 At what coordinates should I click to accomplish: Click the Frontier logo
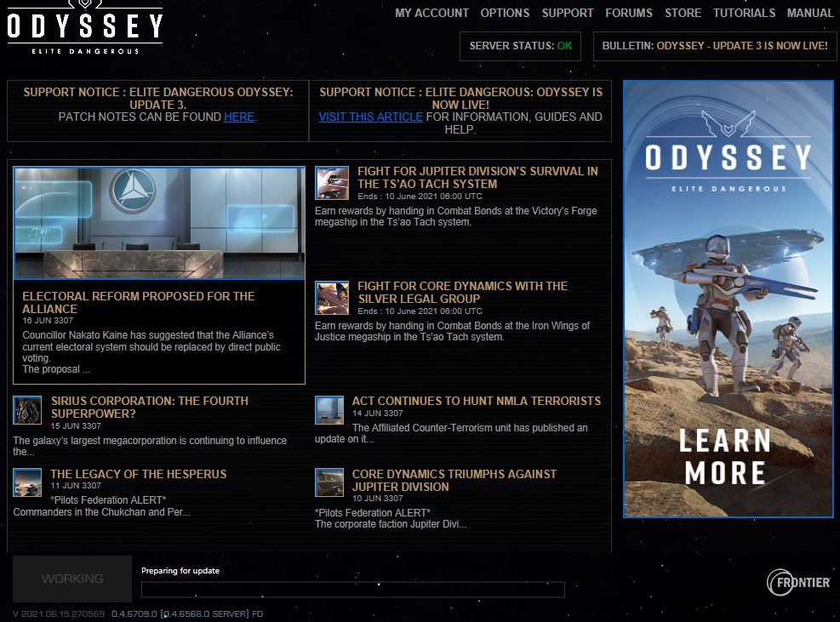pyautogui.click(x=798, y=582)
